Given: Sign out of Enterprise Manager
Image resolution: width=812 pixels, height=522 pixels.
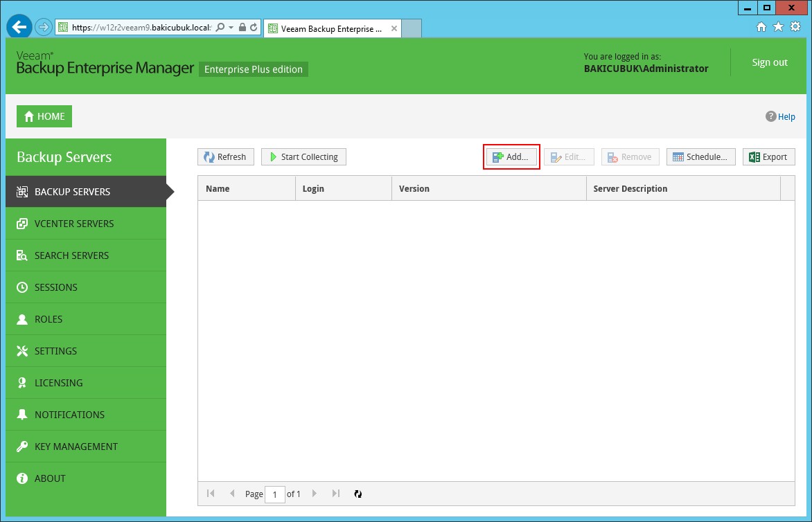Looking at the screenshot, I should click(770, 62).
